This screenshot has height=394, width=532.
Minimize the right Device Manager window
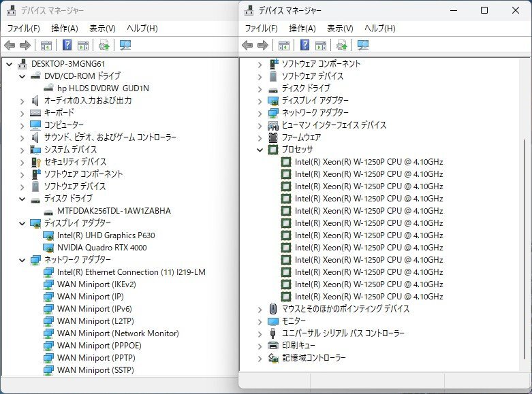coord(454,10)
